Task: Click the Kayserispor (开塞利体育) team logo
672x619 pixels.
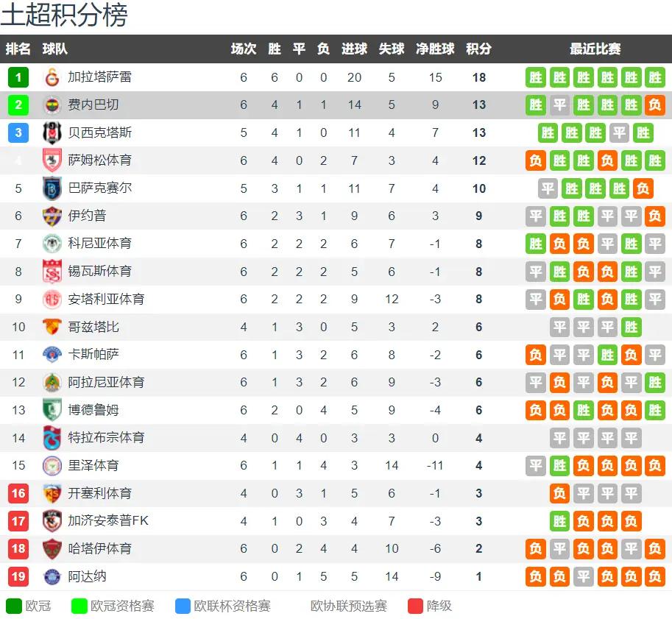Action: (52, 493)
